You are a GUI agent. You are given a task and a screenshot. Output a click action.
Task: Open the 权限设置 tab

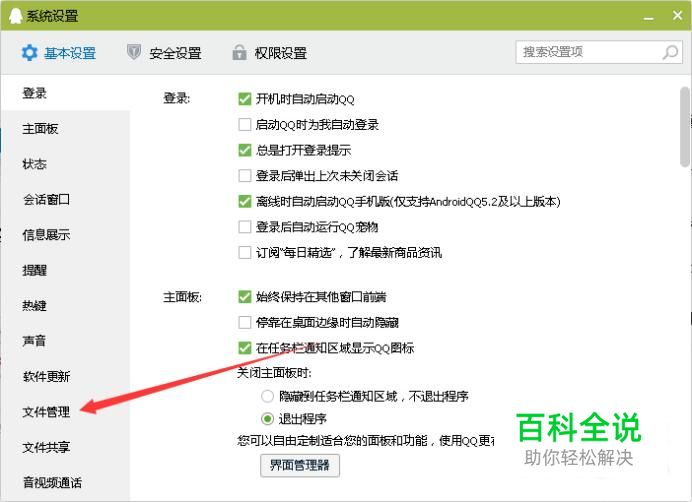pos(270,53)
